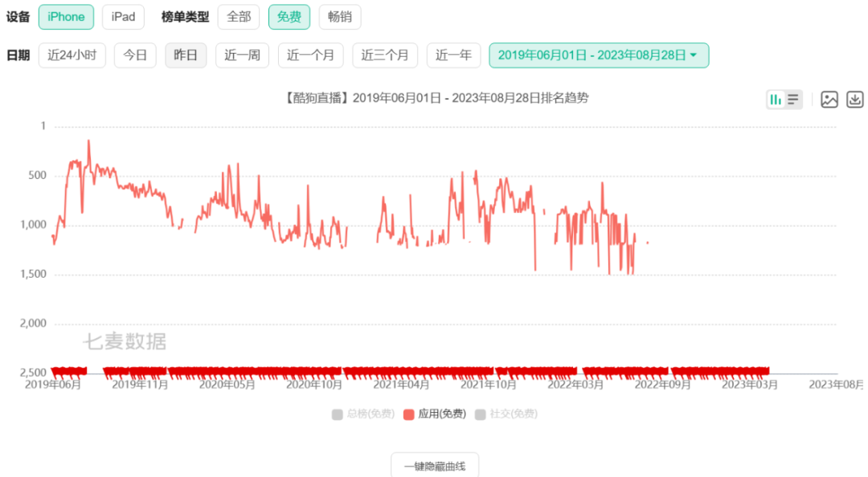Set date range to 近一周
868x477 pixels.
pyautogui.click(x=242, y=55)
